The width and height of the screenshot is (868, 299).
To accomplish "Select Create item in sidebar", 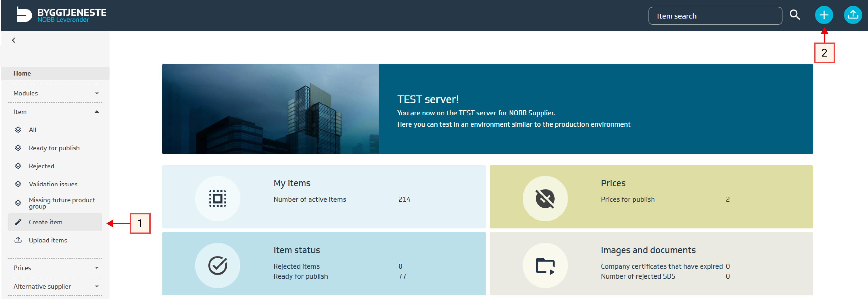I will tap(45, 222).
